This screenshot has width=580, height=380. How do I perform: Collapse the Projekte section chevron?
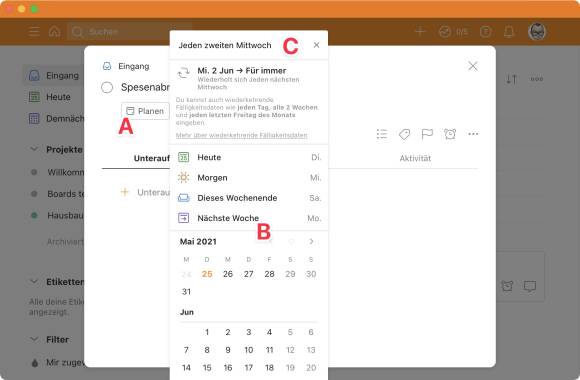click(x=34, y=149)
